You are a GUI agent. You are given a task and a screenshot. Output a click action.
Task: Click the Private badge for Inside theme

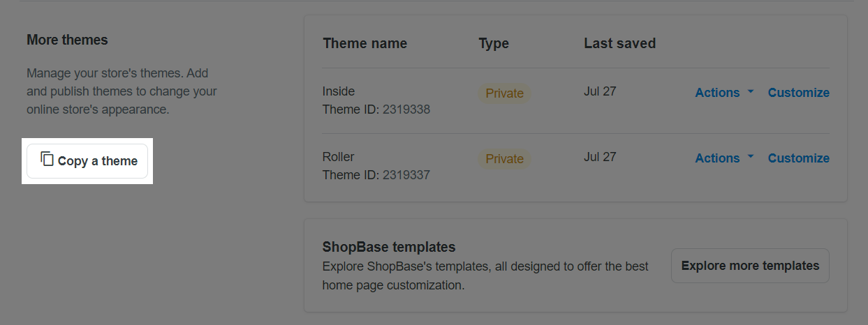504,93
